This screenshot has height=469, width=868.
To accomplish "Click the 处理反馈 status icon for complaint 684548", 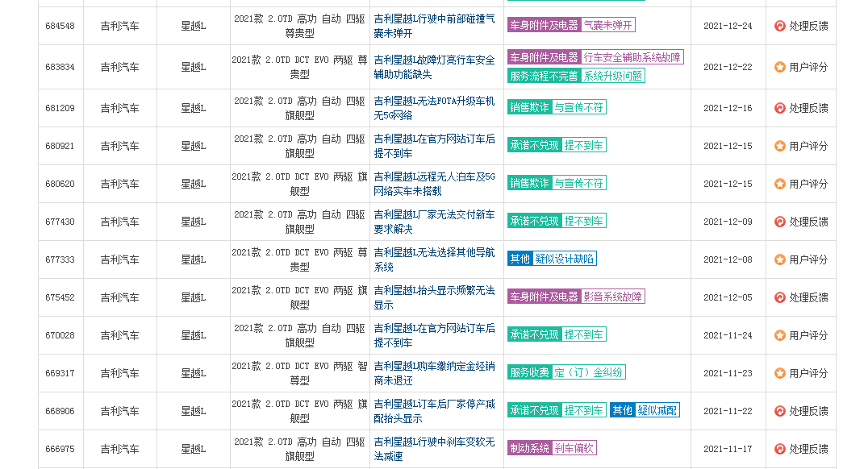I will (779, 26).
